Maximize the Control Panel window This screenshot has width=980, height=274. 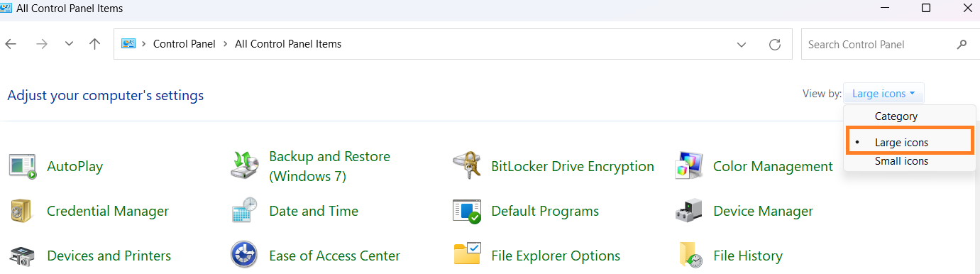[x=926, y=9]
